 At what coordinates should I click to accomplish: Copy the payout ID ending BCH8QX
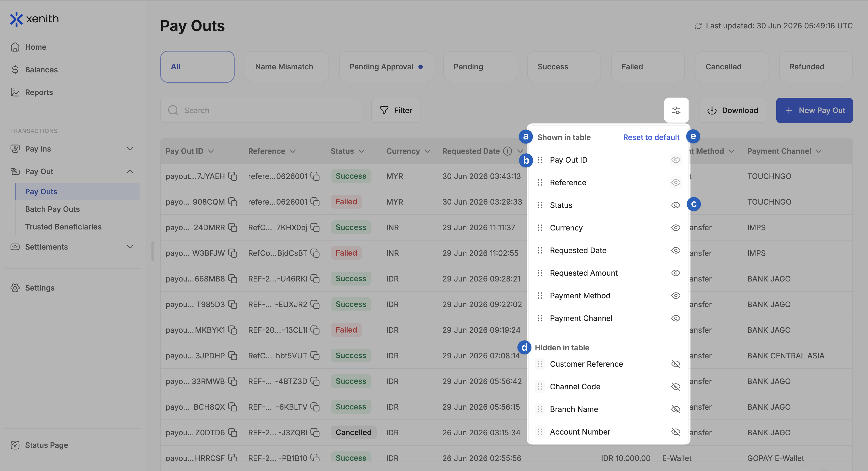[233, 407]
